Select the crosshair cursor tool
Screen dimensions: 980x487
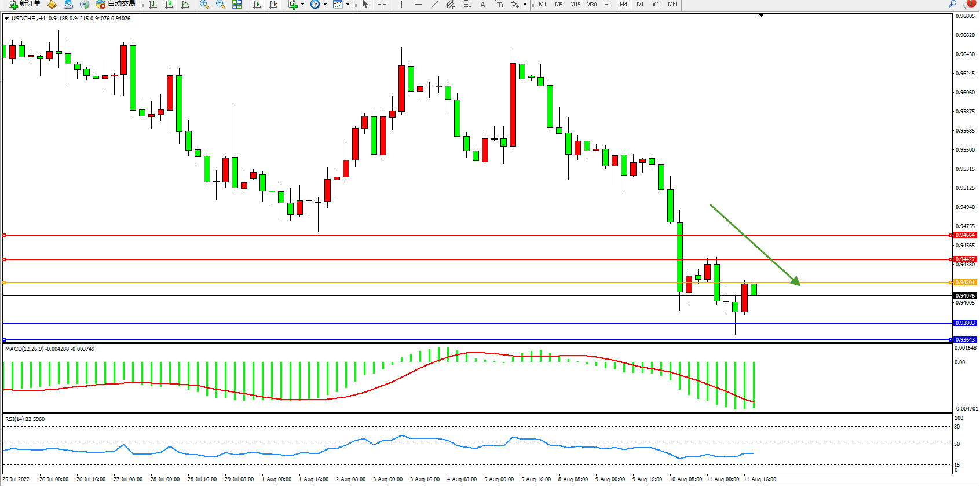[x=382, y=4]
